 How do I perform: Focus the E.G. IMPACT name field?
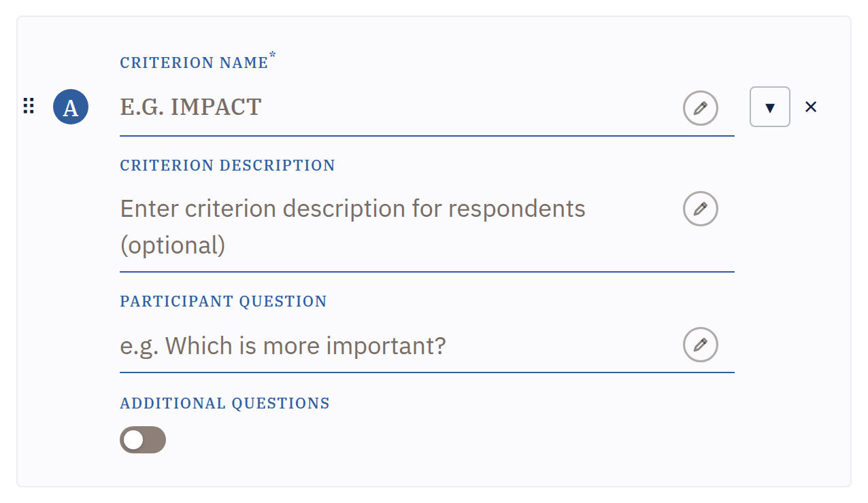[399, 107]
